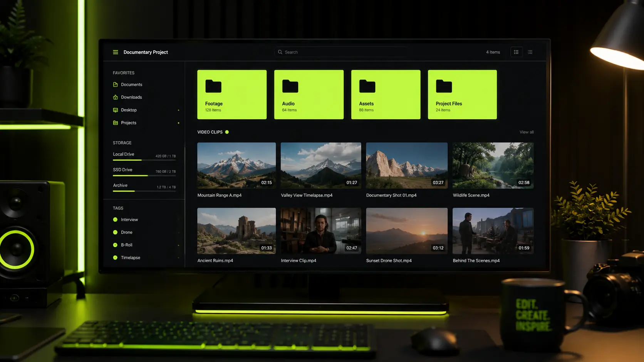Click the SSD Drive storage bar
644x362 pixels.
[x=144, y=175]
